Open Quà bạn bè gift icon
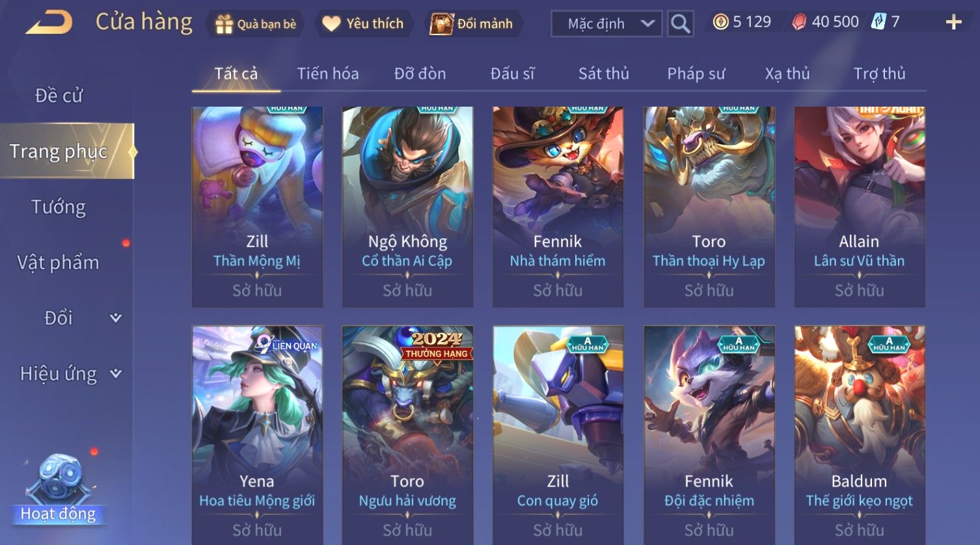 pos(224,24)
